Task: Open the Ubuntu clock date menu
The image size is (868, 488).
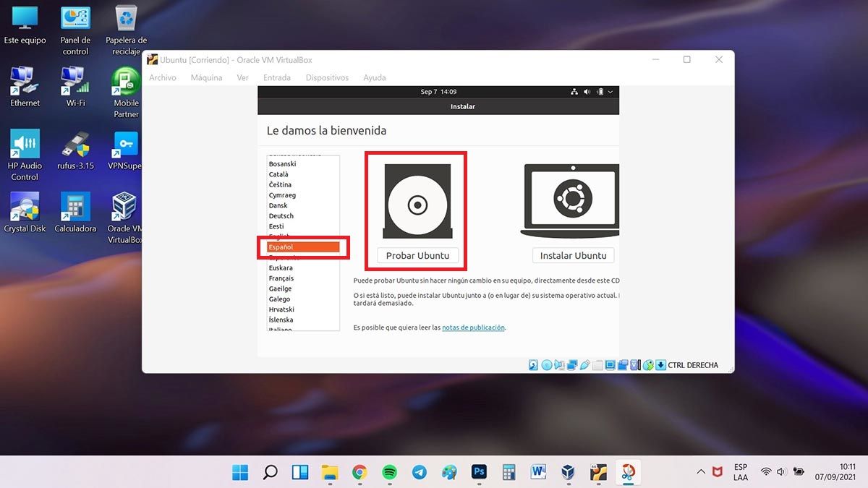Action: [x=438, y=92]
